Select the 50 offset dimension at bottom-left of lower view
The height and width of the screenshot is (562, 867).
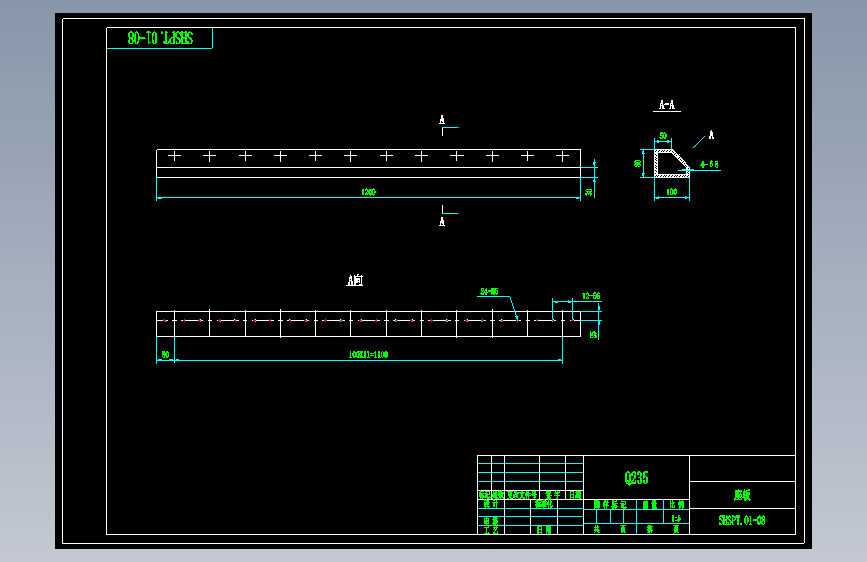pos(165,355)
